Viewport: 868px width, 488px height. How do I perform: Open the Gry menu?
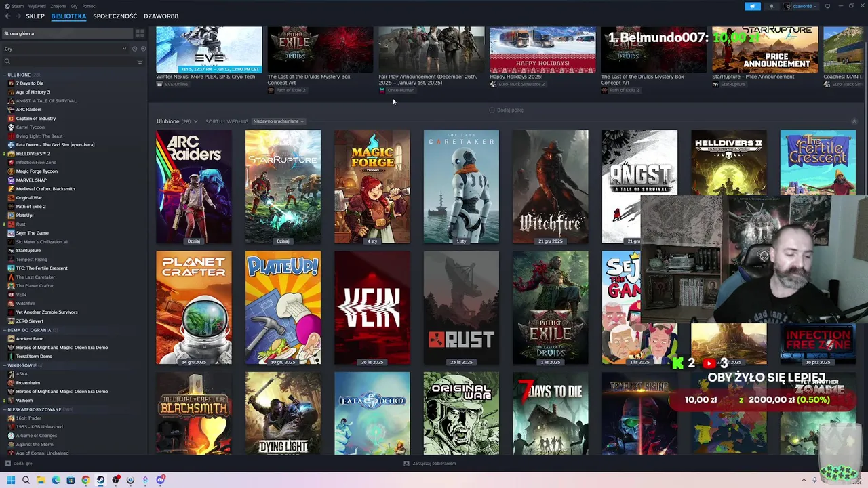point(73,6)
